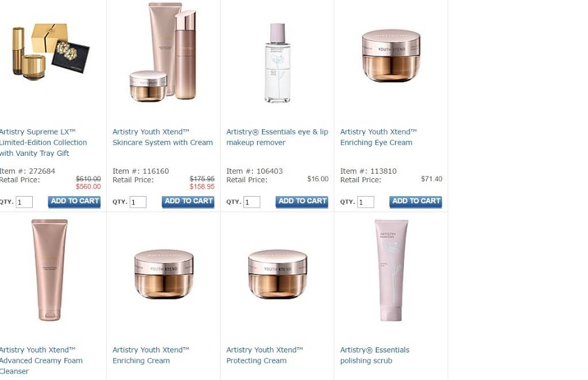Focus quantity field for Supreme LX collection

click(24, 202)
